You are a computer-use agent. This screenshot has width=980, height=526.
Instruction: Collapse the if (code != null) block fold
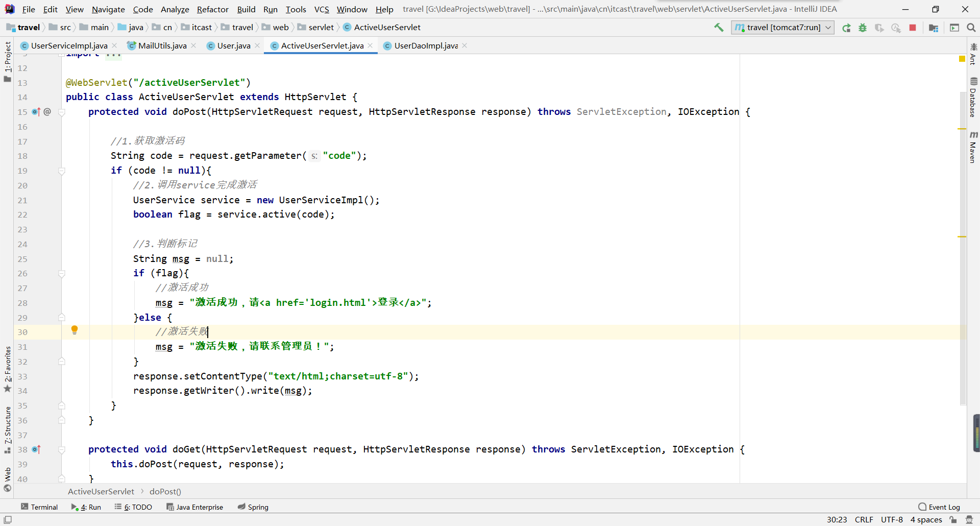[x=62, y=171]
